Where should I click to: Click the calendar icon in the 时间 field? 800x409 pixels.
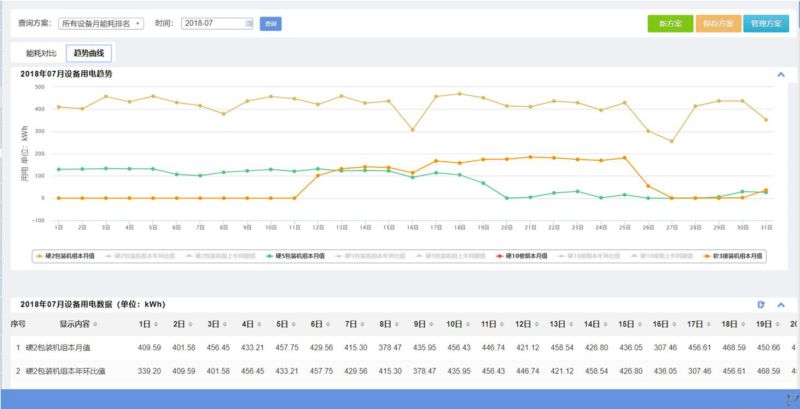point(248,23)
